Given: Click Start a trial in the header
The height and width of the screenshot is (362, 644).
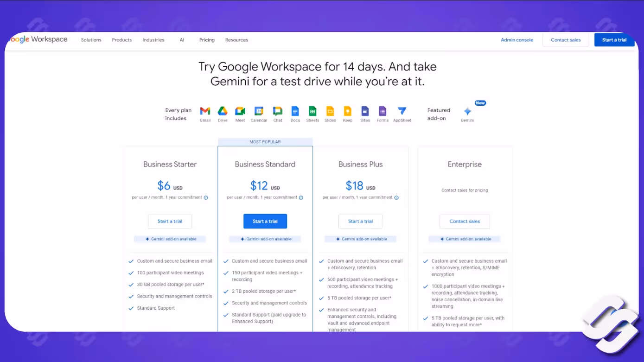Looking at the screenshot, I should point(614,40).
